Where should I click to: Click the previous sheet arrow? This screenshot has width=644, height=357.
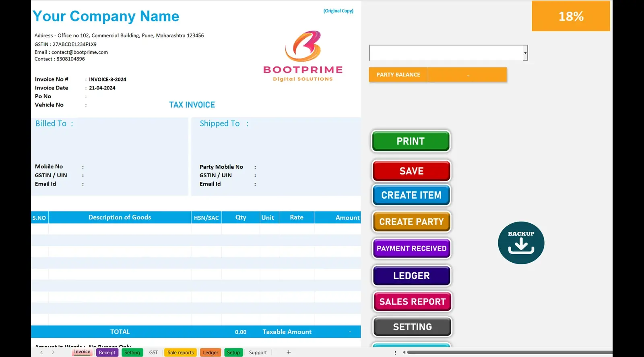click(x=41, y=352)
